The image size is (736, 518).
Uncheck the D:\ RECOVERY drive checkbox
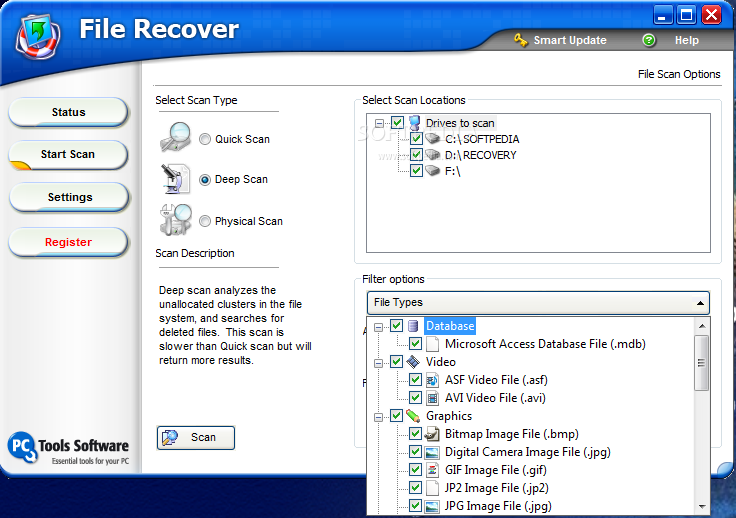(x=416, y=154)
